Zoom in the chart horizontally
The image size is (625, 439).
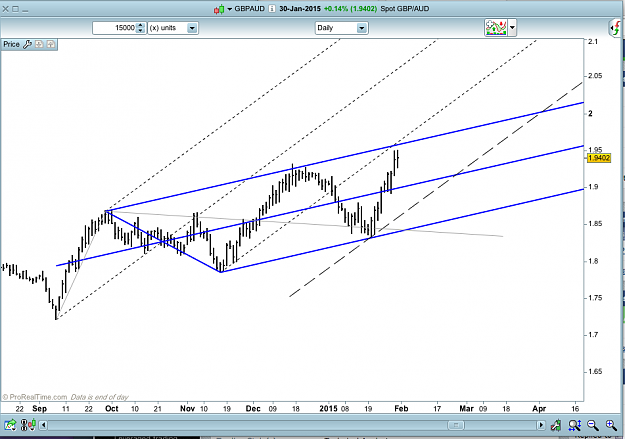click(x=611, y=425)
